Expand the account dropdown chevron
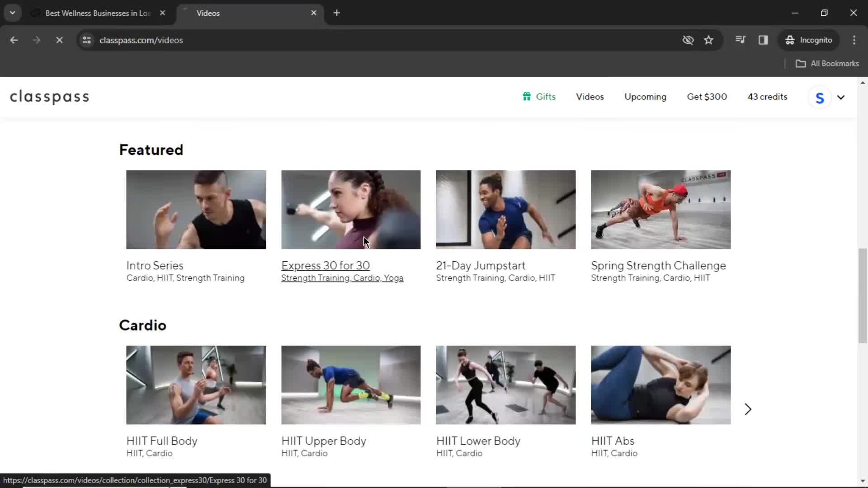 click(x=841, y=97)
